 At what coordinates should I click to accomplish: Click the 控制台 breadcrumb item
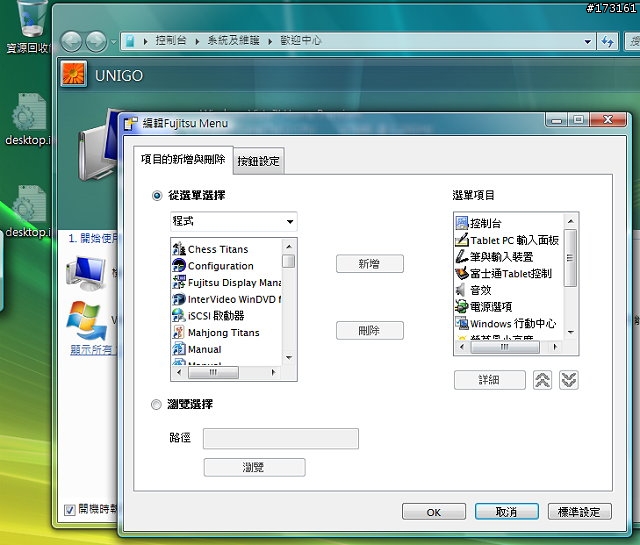[x=171, y=40]
